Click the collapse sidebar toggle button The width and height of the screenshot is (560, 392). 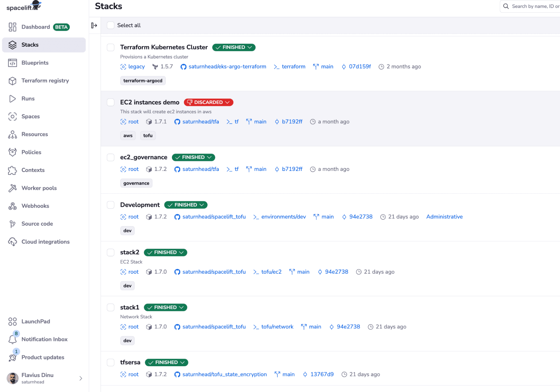pos(94,25)
